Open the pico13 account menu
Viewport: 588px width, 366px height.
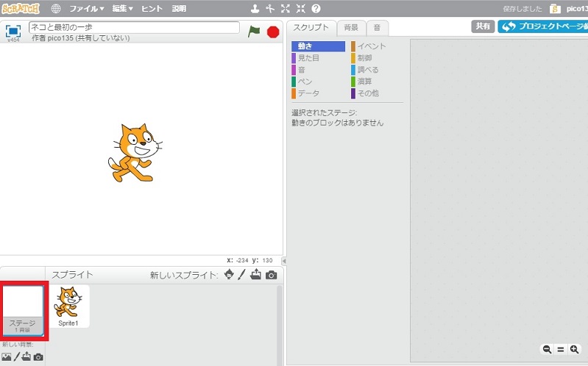[x=577, y=9]
